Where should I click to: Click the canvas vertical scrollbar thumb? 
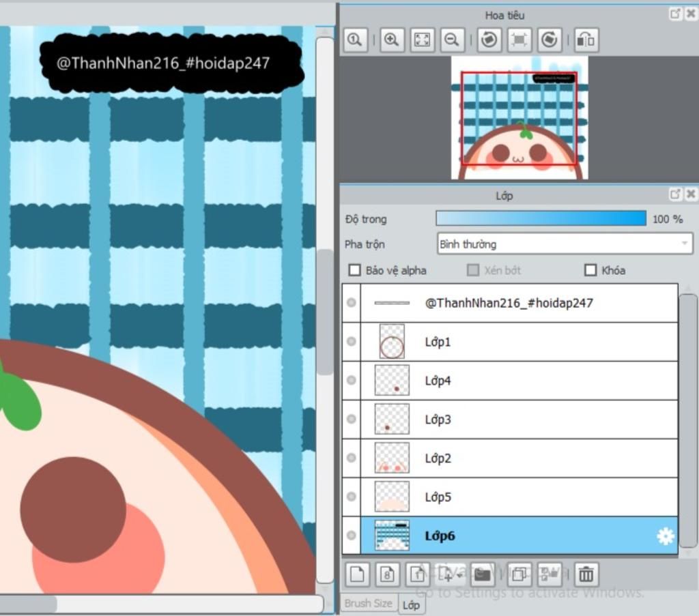pyautogui.click(x=325, y=312)
